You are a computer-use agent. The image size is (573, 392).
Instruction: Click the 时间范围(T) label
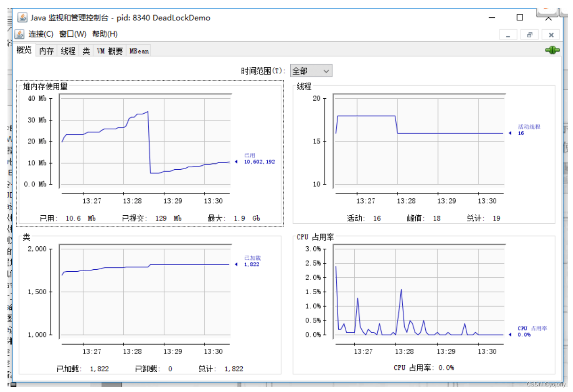coord(263,71)
